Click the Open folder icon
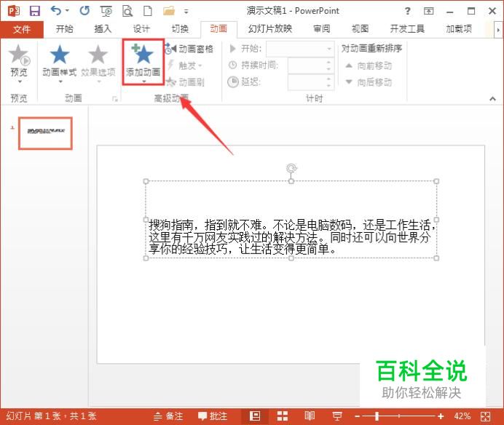 [x=169, y=11]
